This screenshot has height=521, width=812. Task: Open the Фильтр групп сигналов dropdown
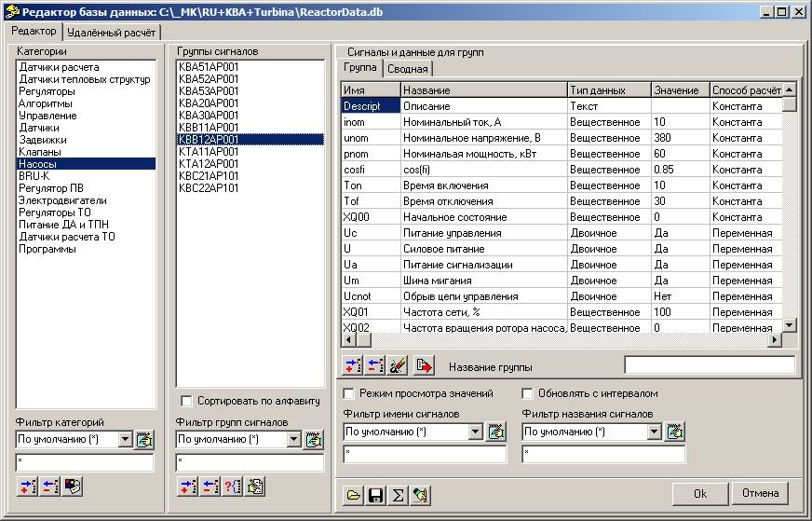(294, 439)
